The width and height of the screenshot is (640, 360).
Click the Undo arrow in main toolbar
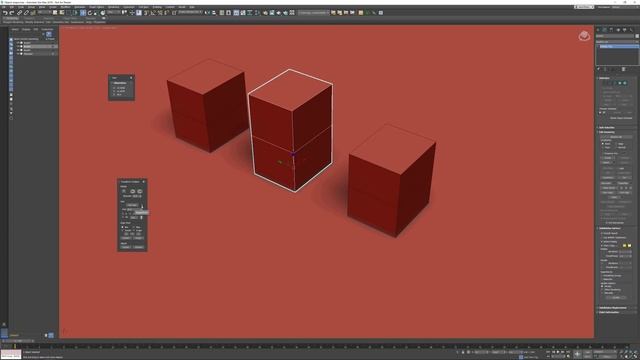(5, 13)
